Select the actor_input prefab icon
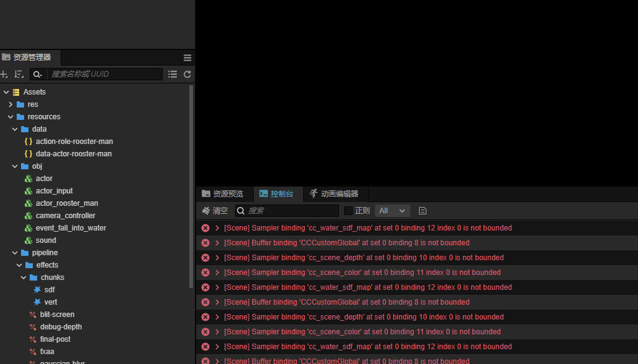This screenshot has width=638, height=364. pos(28,191)
